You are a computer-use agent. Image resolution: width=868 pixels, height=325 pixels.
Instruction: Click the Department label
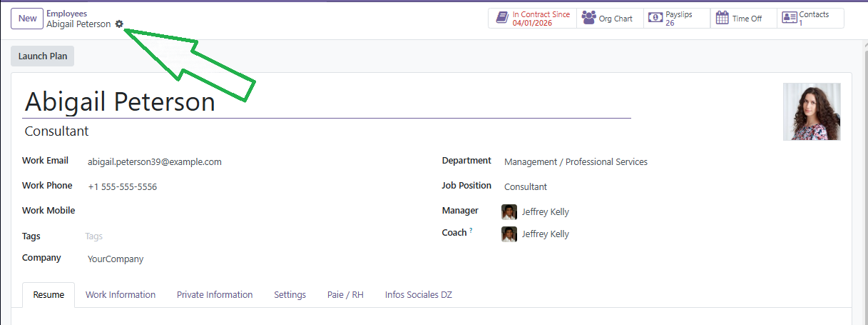point(466,161)
